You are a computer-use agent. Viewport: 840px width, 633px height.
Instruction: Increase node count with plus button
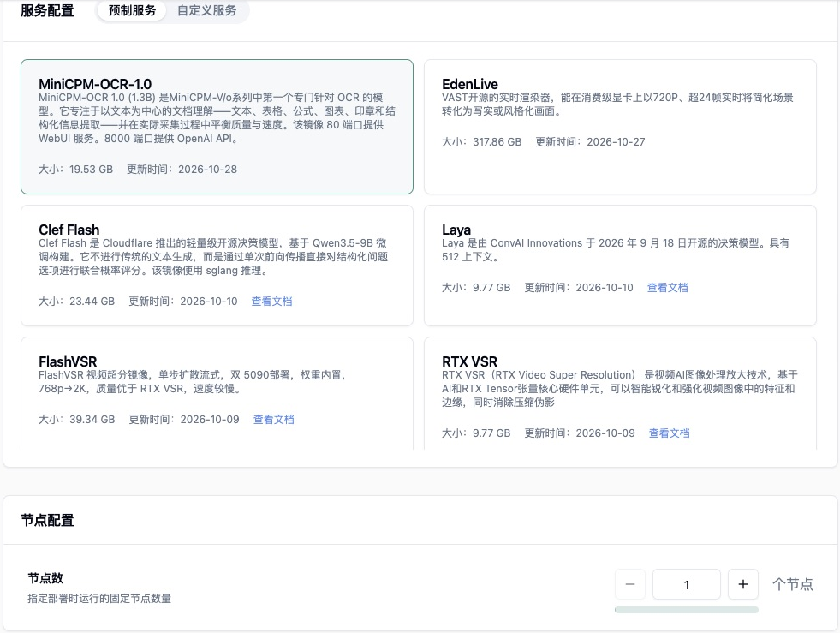point(743,584)
